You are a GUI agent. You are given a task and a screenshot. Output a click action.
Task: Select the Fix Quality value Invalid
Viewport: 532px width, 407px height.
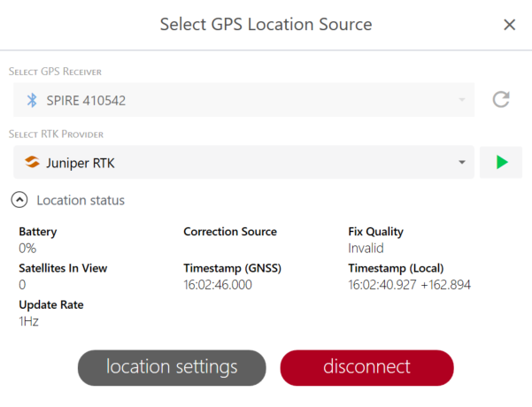[x=366, y=249]
